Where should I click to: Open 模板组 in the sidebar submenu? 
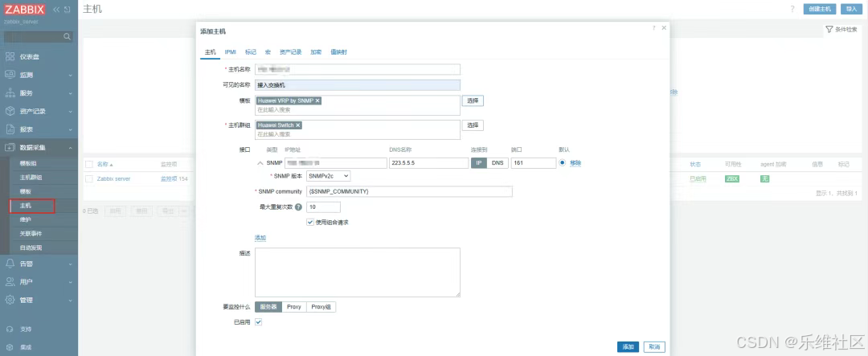28,164
